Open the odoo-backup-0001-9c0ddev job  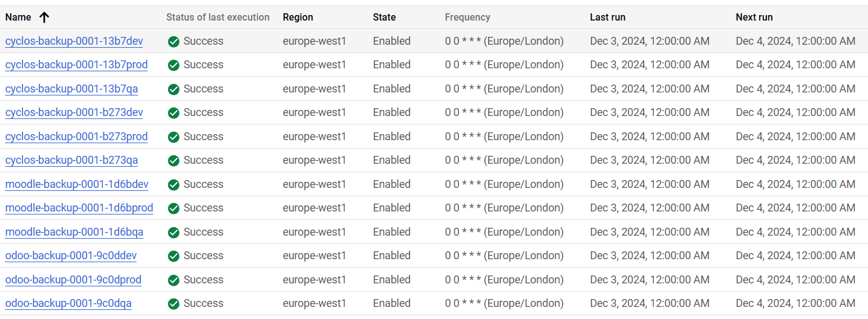tap(71, 256)
